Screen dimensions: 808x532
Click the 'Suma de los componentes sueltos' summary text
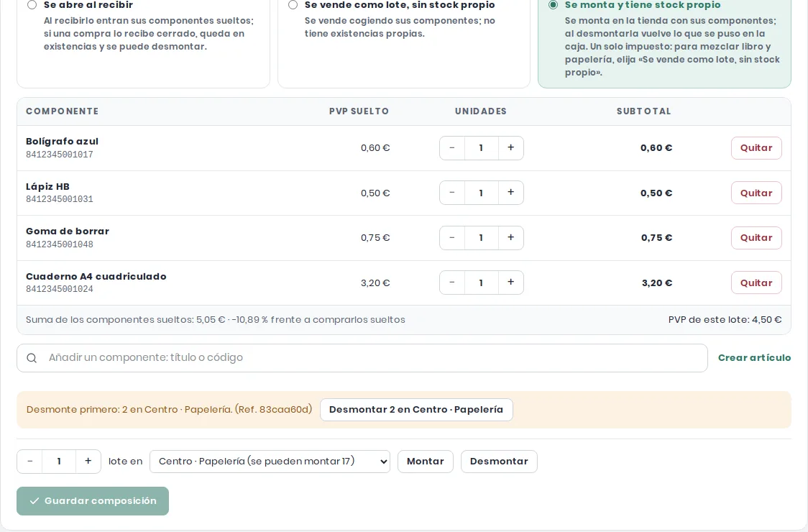point(216,320)
